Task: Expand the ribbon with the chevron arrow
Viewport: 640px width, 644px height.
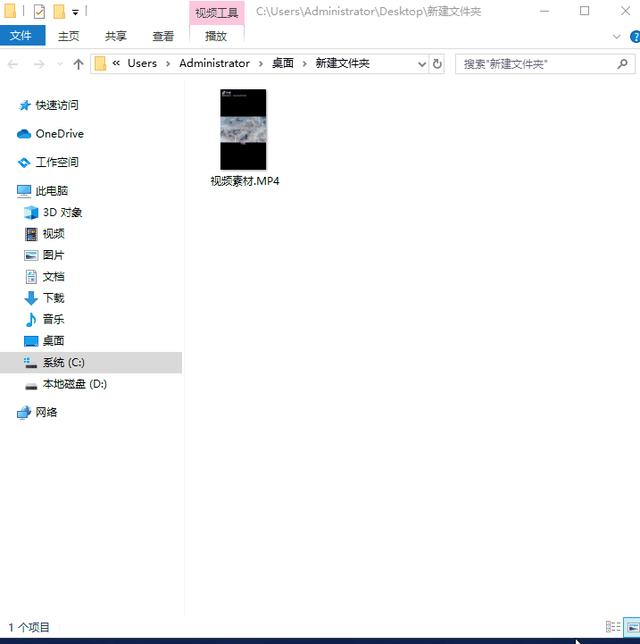Action: [616, 37]
